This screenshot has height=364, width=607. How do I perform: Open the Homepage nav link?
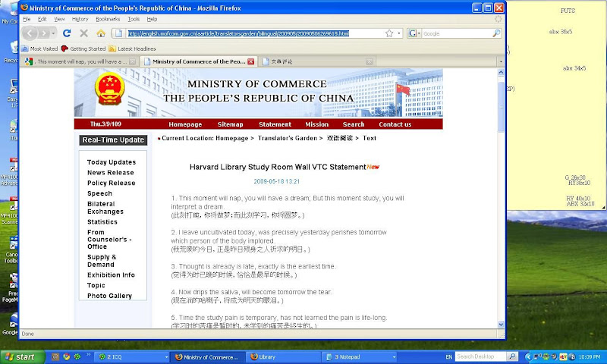coord(185,124)
